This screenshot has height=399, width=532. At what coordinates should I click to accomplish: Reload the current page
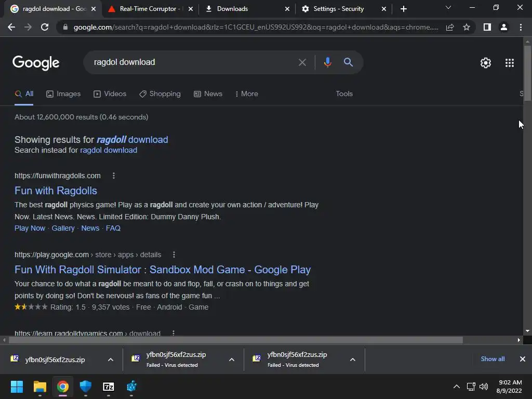pyautogui.click(x=45, y=27)
